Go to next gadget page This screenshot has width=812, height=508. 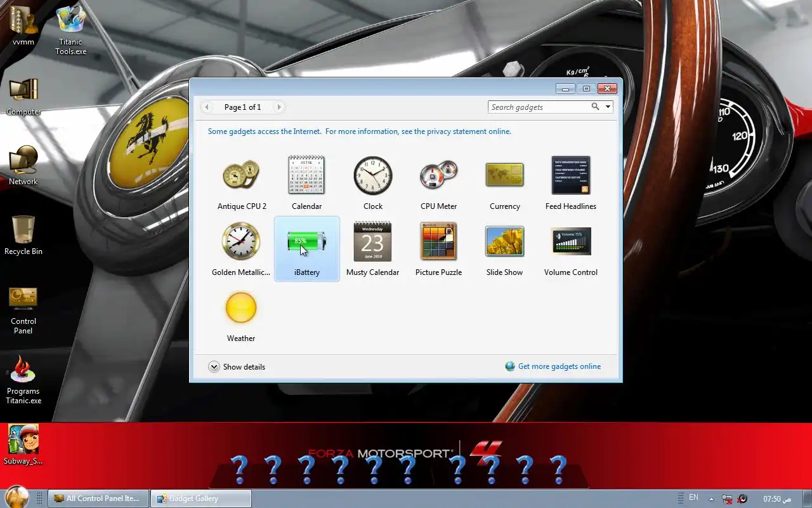click(x=278, y=107)
